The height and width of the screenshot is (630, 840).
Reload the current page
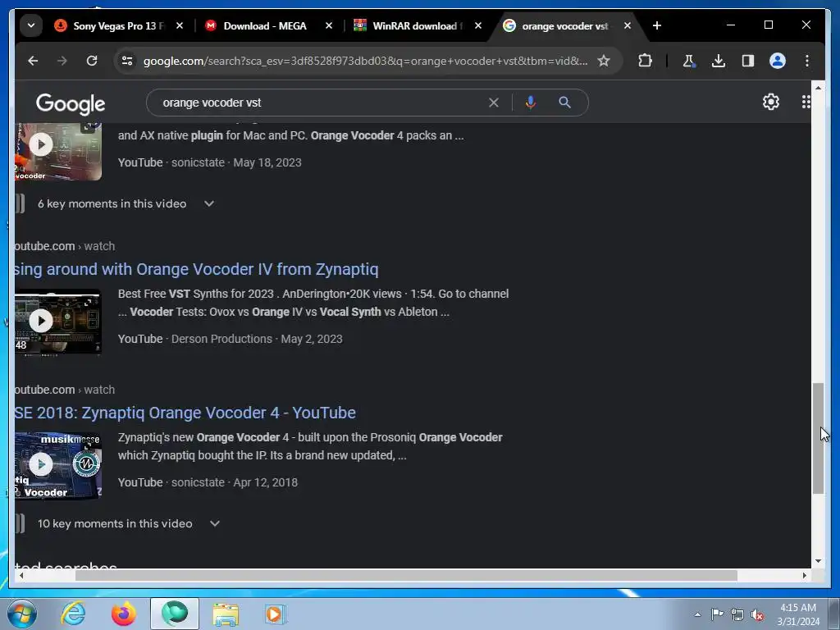pos(92,61)
